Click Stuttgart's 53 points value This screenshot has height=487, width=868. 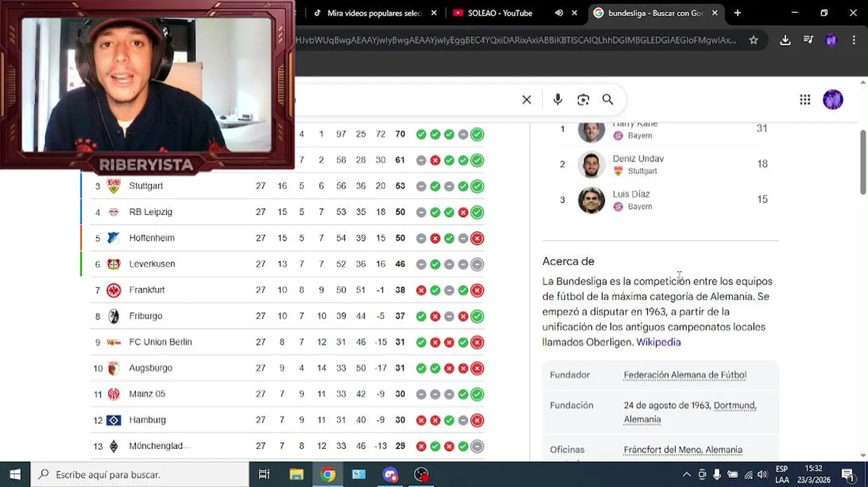tap(400, 186)
